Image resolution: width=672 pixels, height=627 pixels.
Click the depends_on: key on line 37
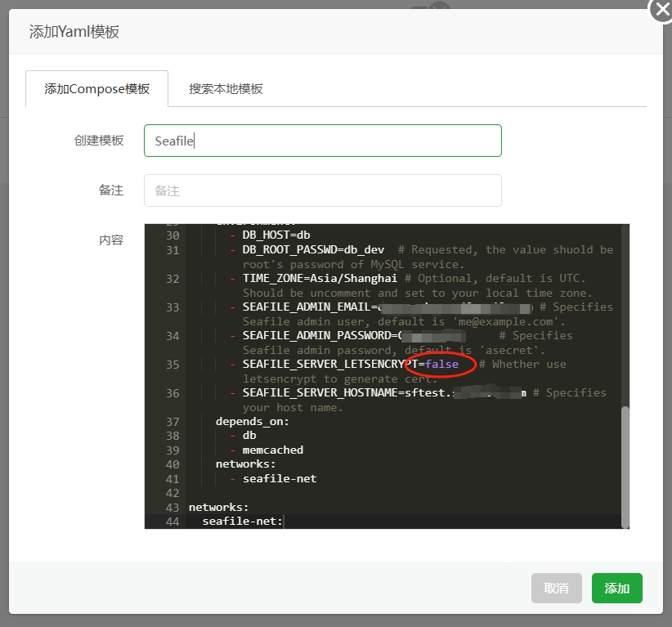pyautogui.click(x=253, y=421)
